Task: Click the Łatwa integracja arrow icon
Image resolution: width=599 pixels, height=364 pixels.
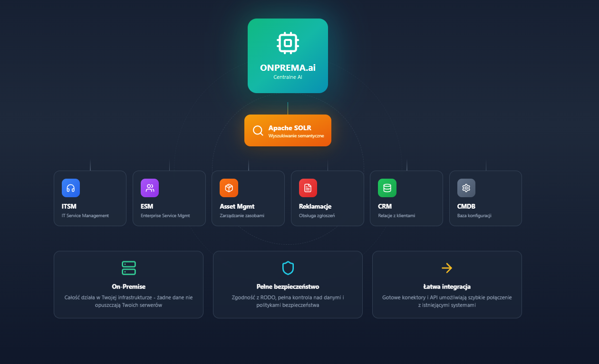Action: (447, 268)
